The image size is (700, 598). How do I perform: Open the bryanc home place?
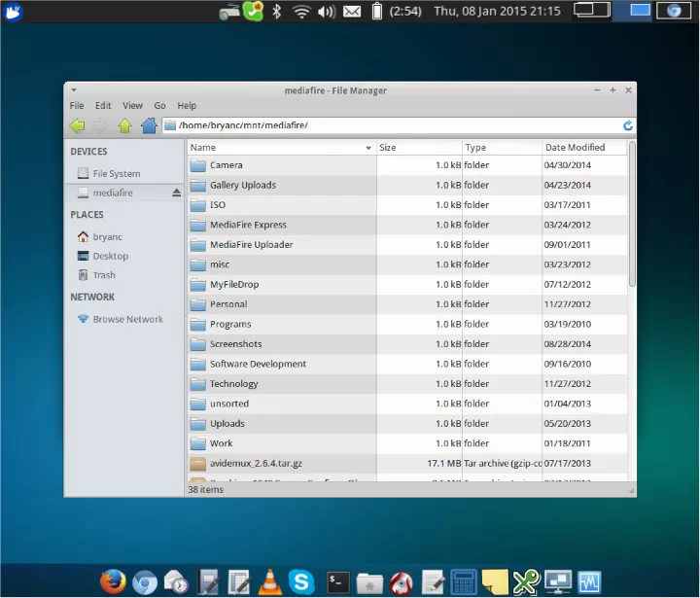108,236
